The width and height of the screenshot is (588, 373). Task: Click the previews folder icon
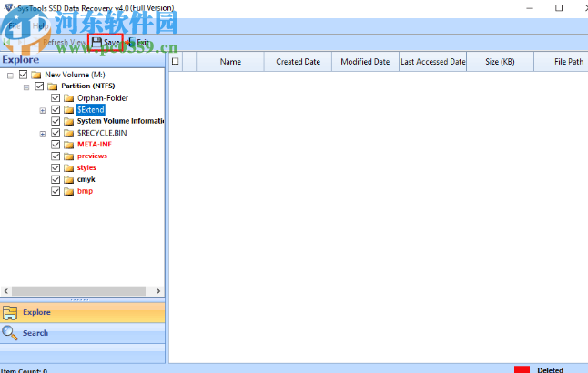click(68, 156)
